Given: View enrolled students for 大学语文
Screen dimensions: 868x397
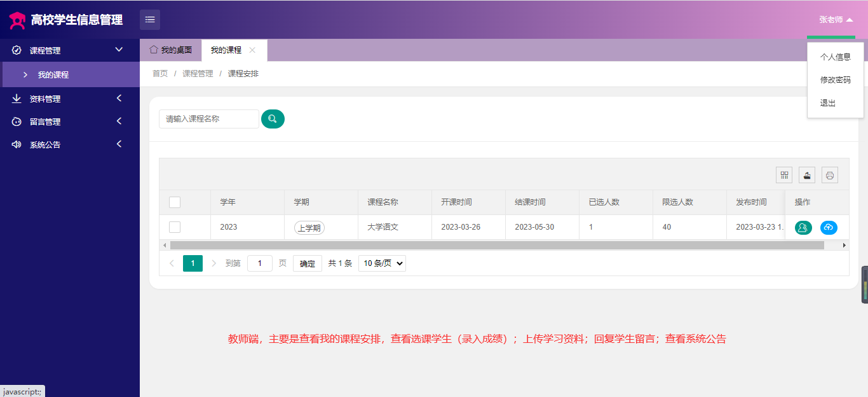Looking at the screenshot, I should (x=803, y=228).
